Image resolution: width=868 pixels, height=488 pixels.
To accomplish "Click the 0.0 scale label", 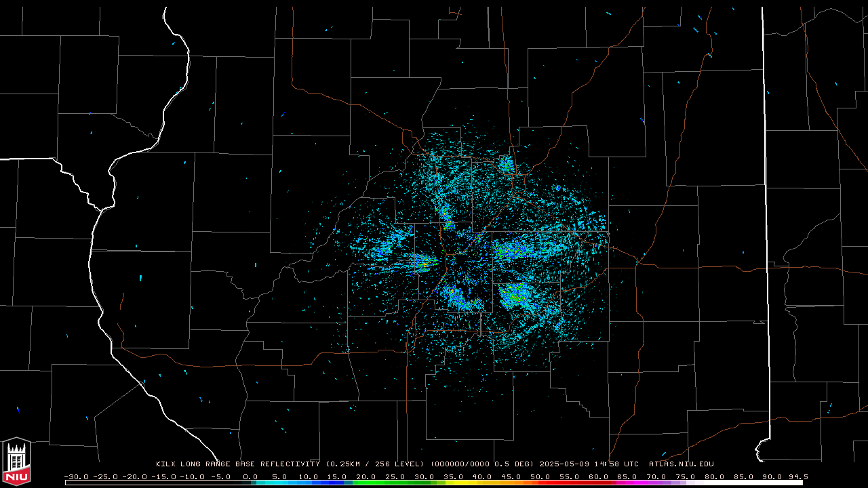I will pyautogui.click(x=250, y=476).
